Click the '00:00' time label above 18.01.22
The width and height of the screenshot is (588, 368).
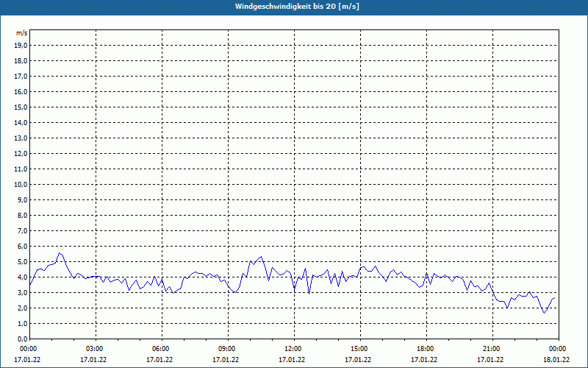[558, 349]
